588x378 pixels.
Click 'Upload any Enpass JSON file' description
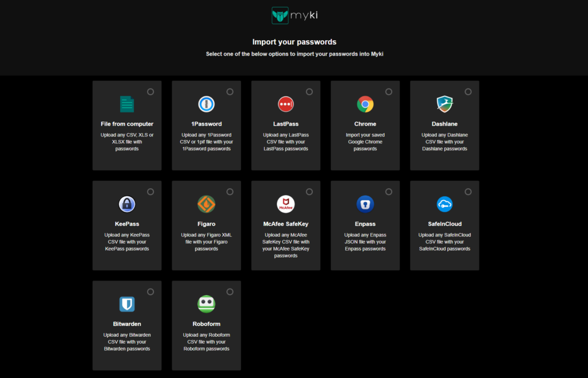(365, 242)
